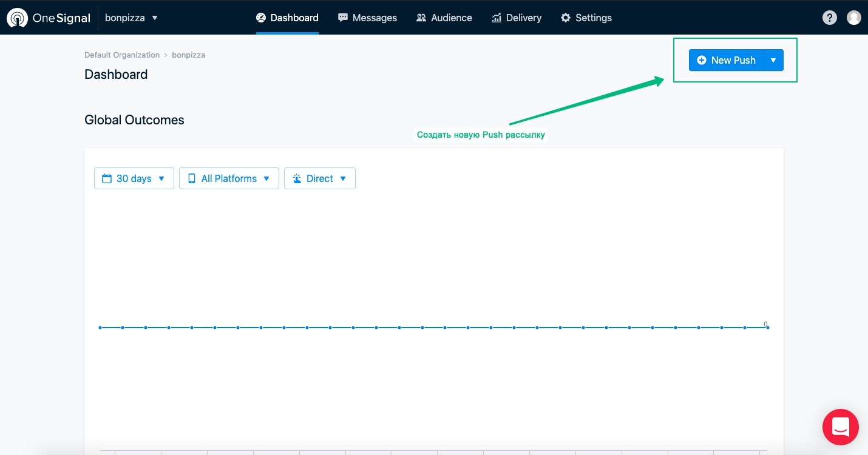Open the All Platforms dropdown arrow
868x455 pixels.
coord(266,178)
